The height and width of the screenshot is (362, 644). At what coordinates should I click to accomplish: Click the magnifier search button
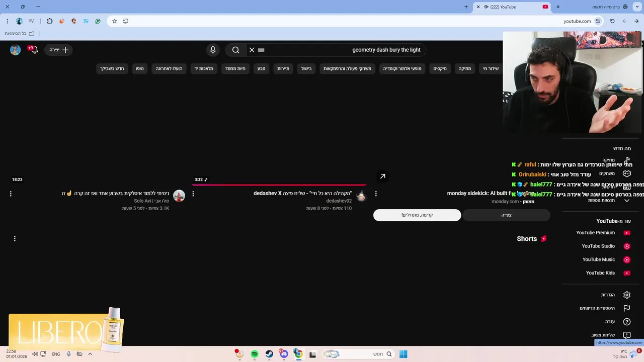point(235,50)
